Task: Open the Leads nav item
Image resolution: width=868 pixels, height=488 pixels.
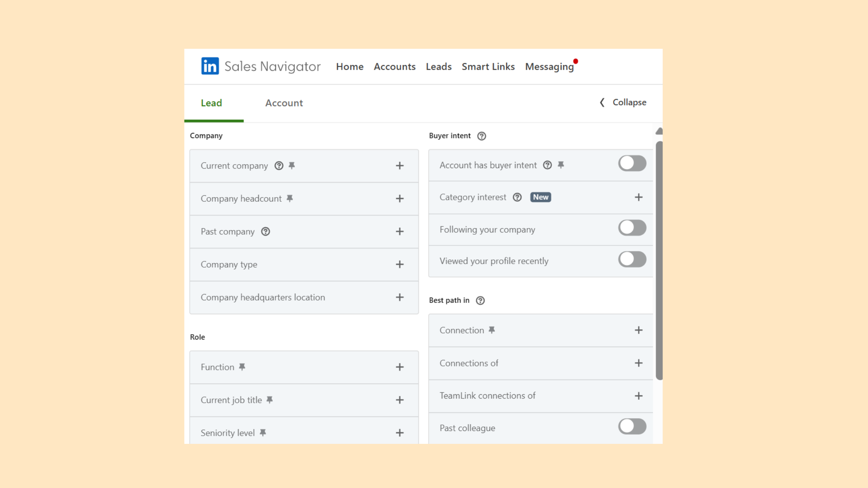Action: pyautogui.click(x=439, y=67)
